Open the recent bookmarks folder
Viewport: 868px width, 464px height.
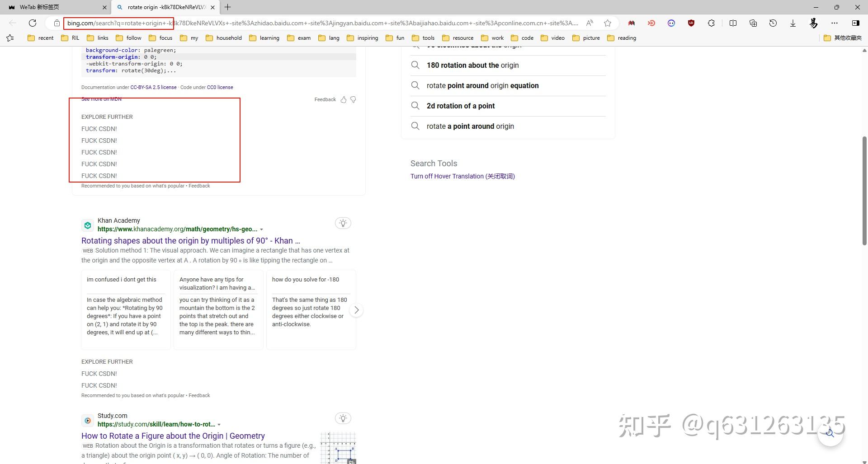pos(41,38)
